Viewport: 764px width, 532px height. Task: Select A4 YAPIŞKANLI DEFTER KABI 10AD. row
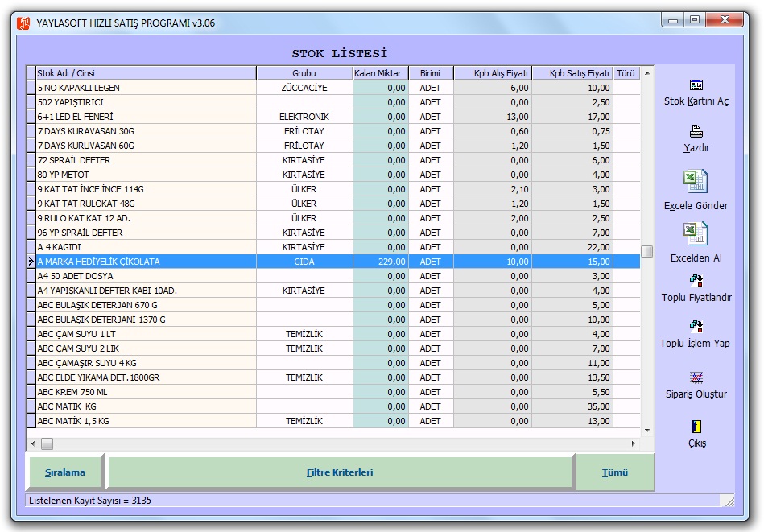[x=333, y=291]
